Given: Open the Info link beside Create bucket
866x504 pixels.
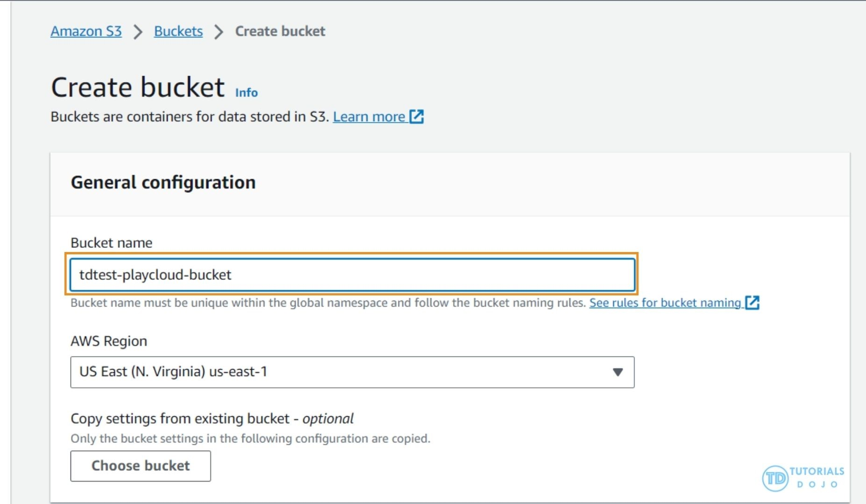Looking at the screenshot, I should [x=246, y=92].
